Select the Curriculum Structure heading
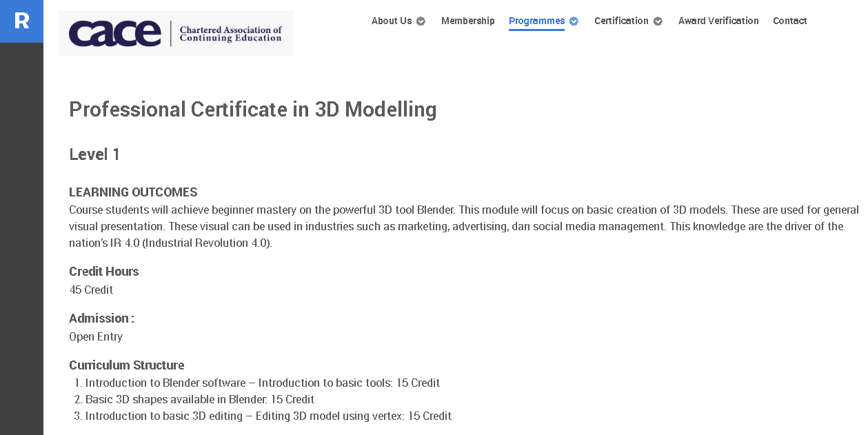This screenshot has height=435, width=868. tap(126, 365)
